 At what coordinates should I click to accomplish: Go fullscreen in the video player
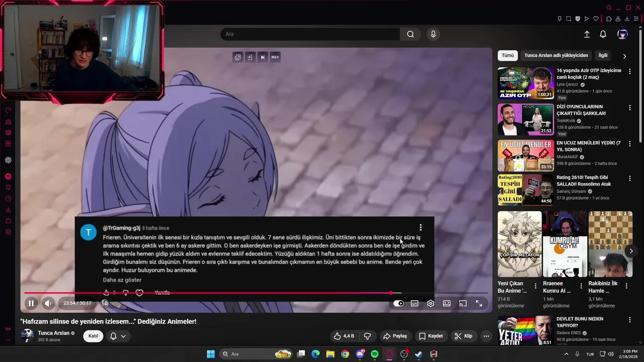tap(479, 303)
